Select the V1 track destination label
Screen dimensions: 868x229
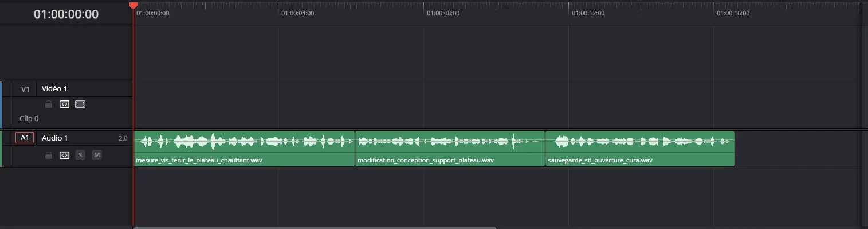(x=25, y=89)
